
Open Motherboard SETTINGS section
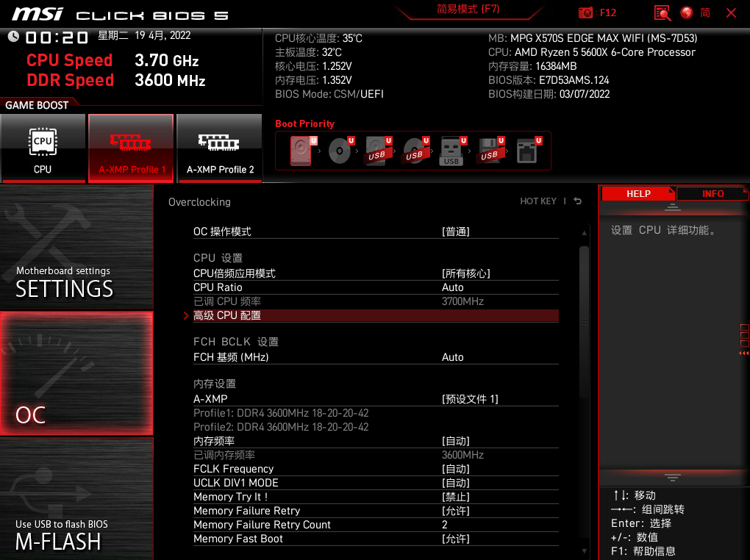[76, 247]
